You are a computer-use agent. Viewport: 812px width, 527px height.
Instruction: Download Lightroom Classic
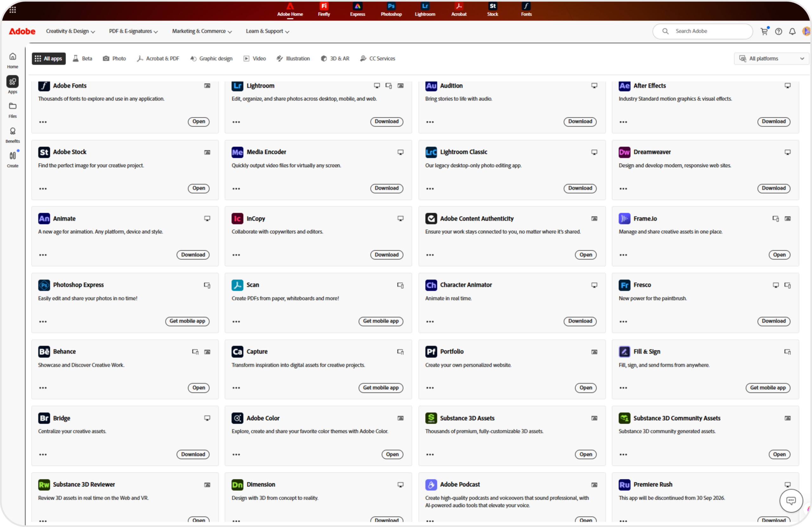(x=580, y=188)
